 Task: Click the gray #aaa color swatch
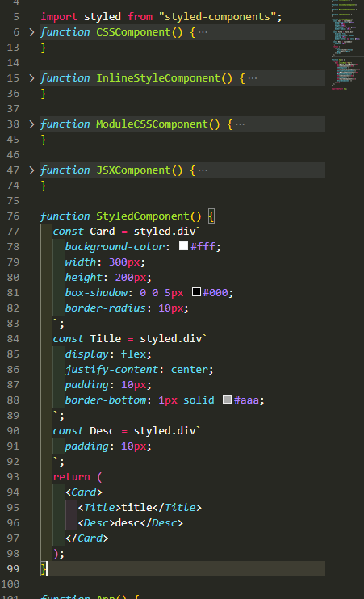click(227, 400)
